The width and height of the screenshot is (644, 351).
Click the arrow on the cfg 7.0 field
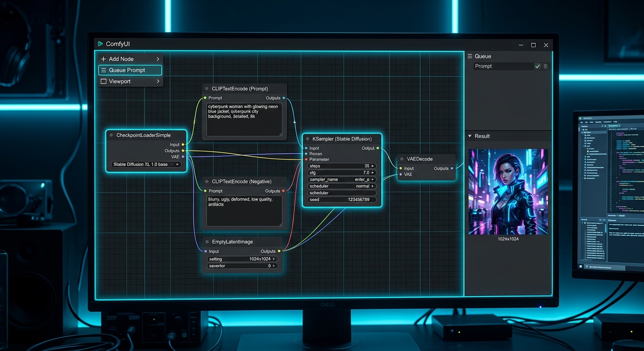pos(373,173)
